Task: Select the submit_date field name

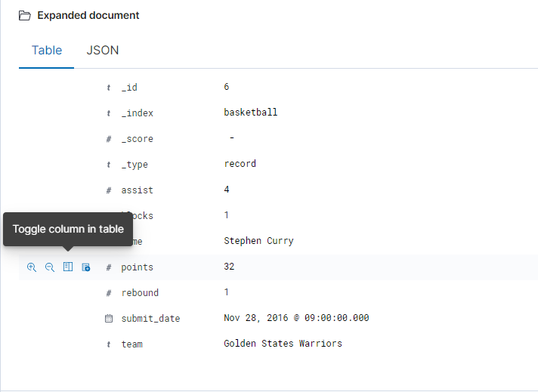Action: [150, 319]
